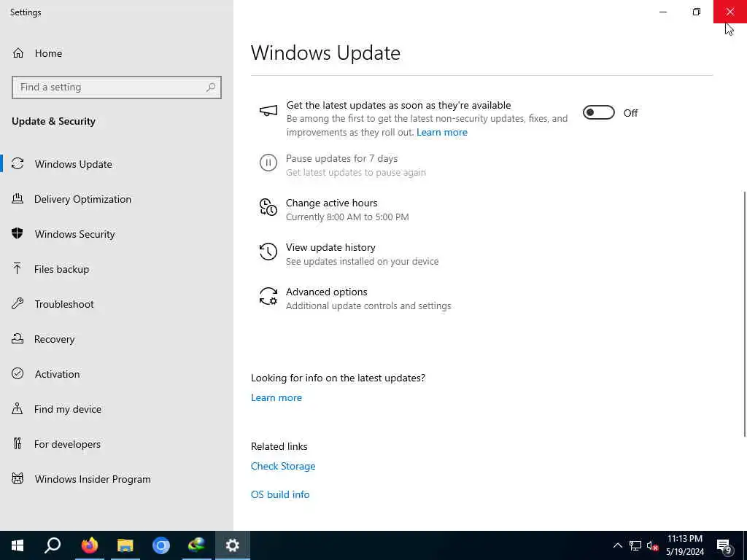Go to Windows Security section
Image resolution: width=747 pixels, height=560 pixels.
(117, 234)
